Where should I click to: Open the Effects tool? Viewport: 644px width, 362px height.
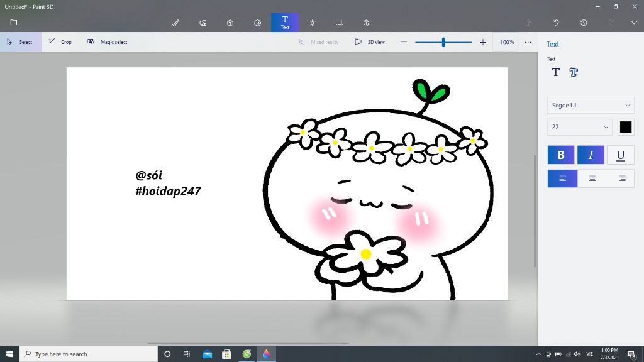(x=312, y=23)
